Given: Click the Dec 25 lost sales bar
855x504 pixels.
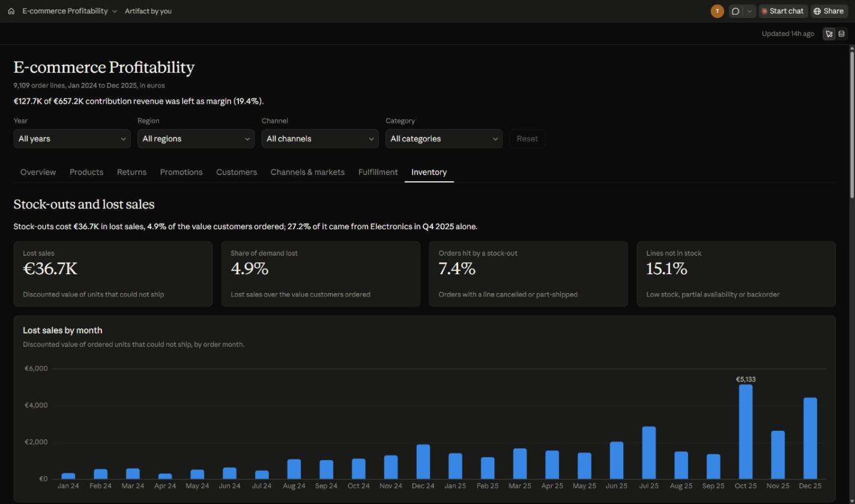Looking at the screenshot, I should pos(810,439).
